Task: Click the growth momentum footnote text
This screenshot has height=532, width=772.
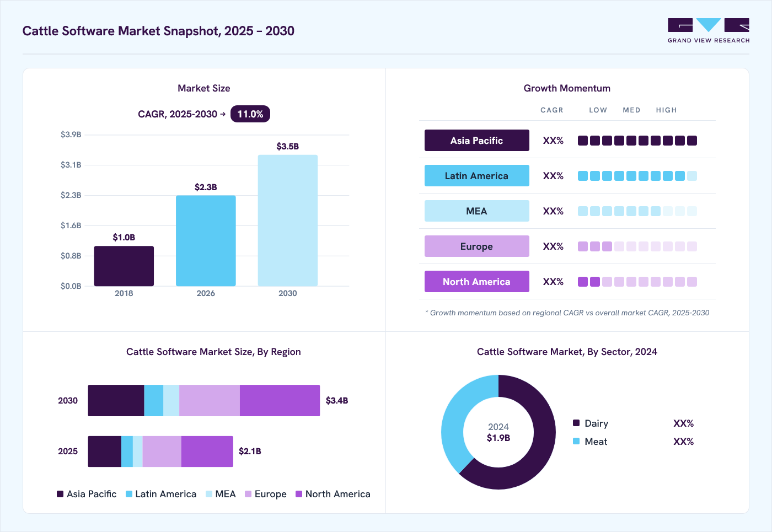Action: pos(567,313)
